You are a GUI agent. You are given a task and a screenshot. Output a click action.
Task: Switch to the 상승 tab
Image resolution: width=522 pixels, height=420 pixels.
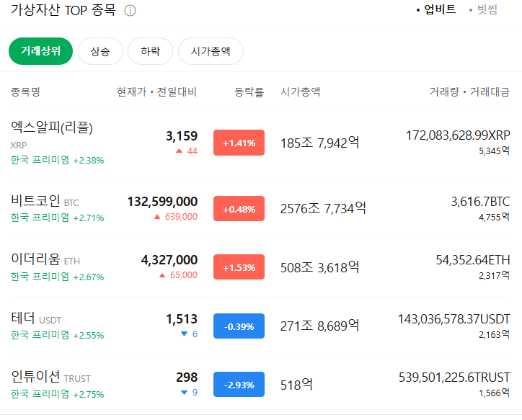tap(100, 51)
